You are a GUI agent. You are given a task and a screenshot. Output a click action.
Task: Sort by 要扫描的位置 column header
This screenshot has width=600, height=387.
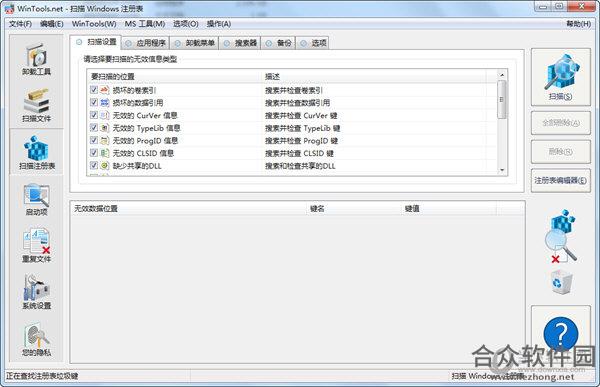(x=174, y=77)
